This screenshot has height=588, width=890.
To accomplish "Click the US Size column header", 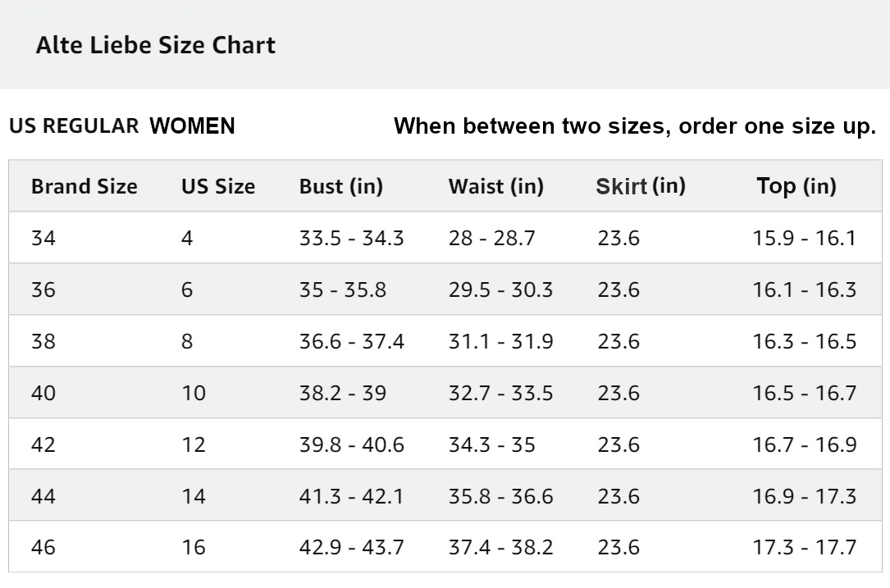I will [218, 187].
